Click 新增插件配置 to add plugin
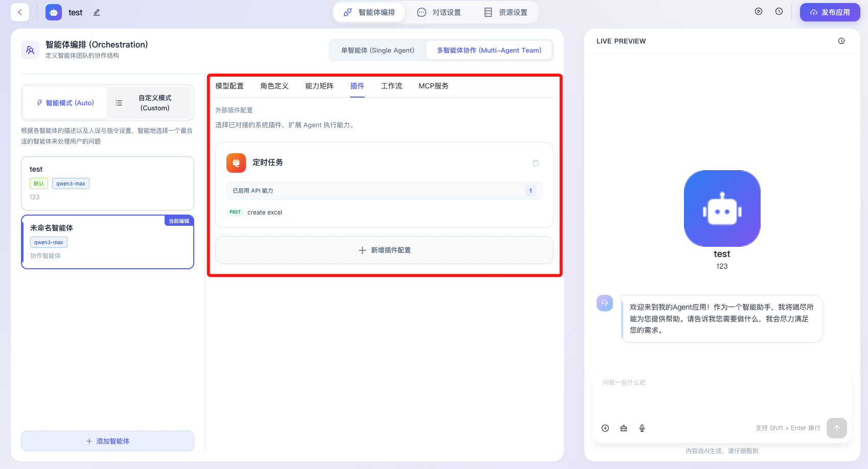 384,250
